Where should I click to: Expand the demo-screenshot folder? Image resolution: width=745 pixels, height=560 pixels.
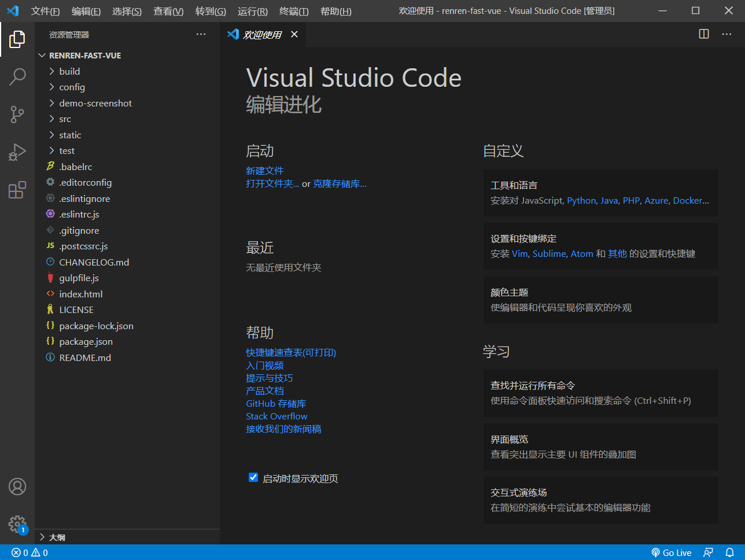point(127,103)
